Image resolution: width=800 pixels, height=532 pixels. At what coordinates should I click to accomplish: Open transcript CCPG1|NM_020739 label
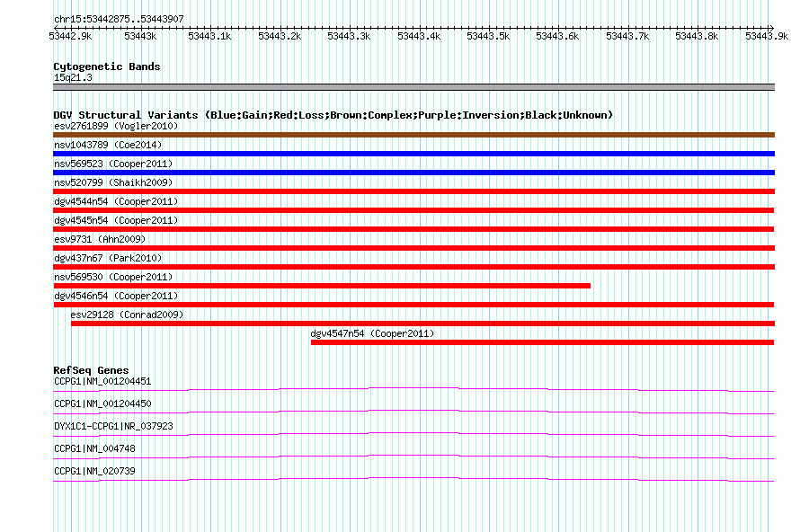94,471
